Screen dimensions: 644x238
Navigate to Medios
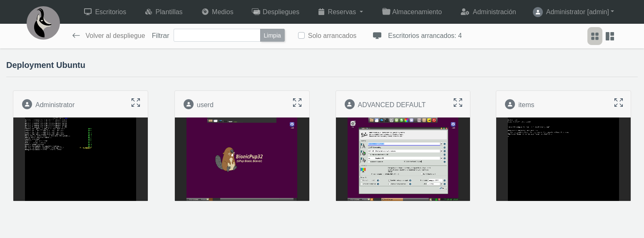click(217, 12)
